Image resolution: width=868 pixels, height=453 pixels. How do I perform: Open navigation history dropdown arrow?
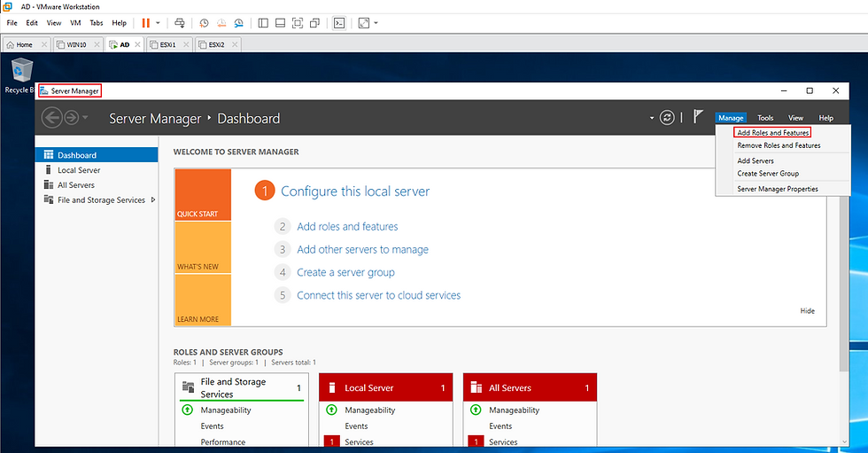click(85, 117)
